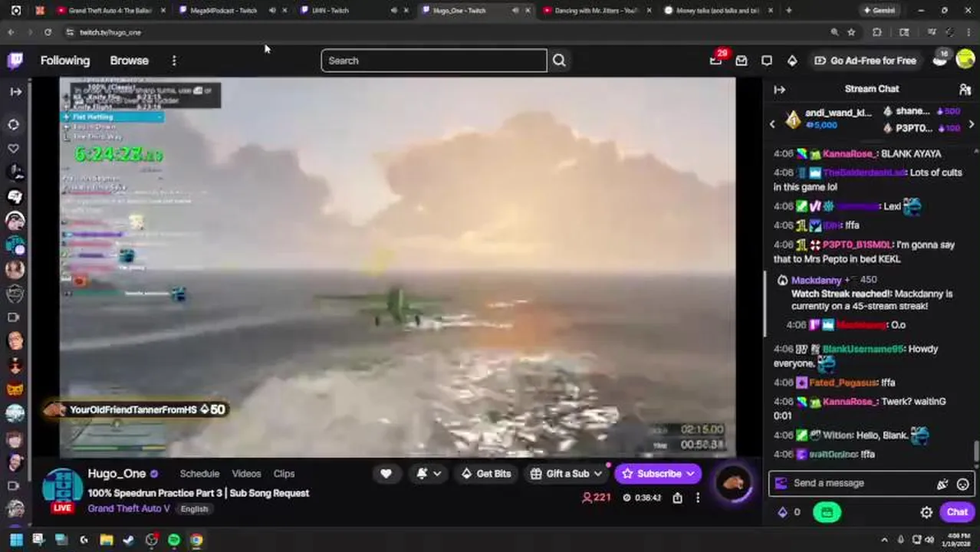Open notification bell dropdown for Hugo_One
The width and height of the screenshot is (980, 552).
(x=428, y=474)
